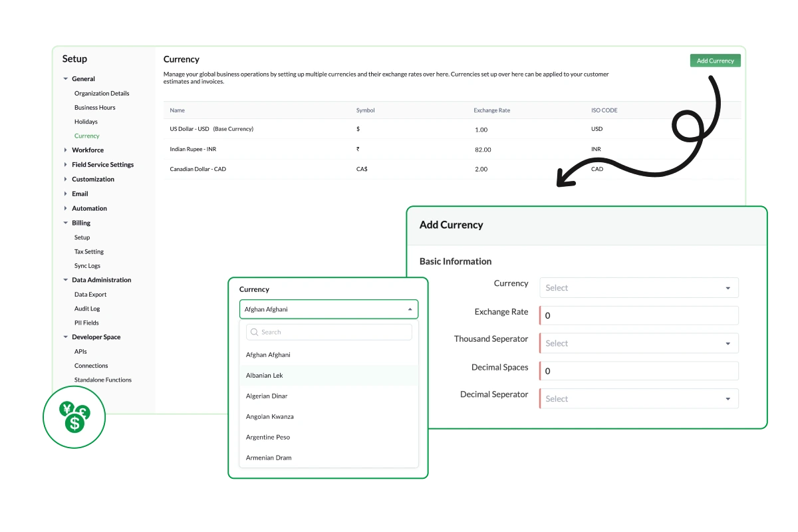Viewport: 798px width, 532px height.
Task: Choose Argentine Peso option
Action: click(x=268, y=438)
